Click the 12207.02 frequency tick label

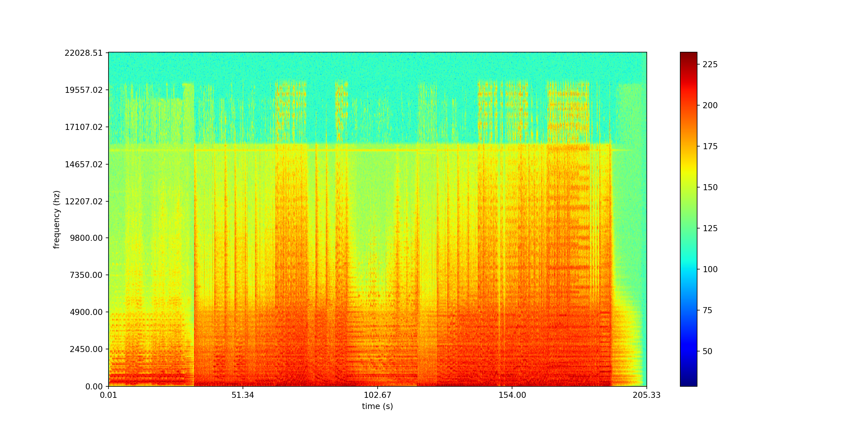tap(83, 202)
